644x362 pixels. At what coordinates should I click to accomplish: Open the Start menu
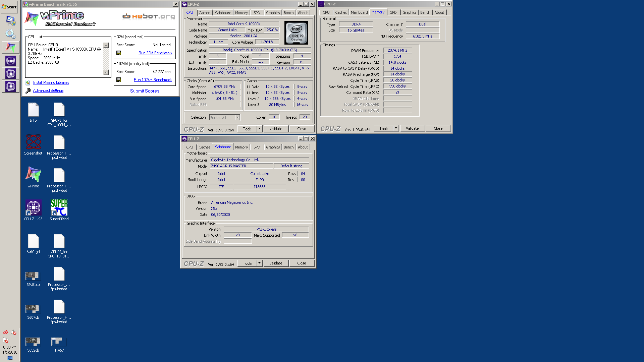click(9, 7)
